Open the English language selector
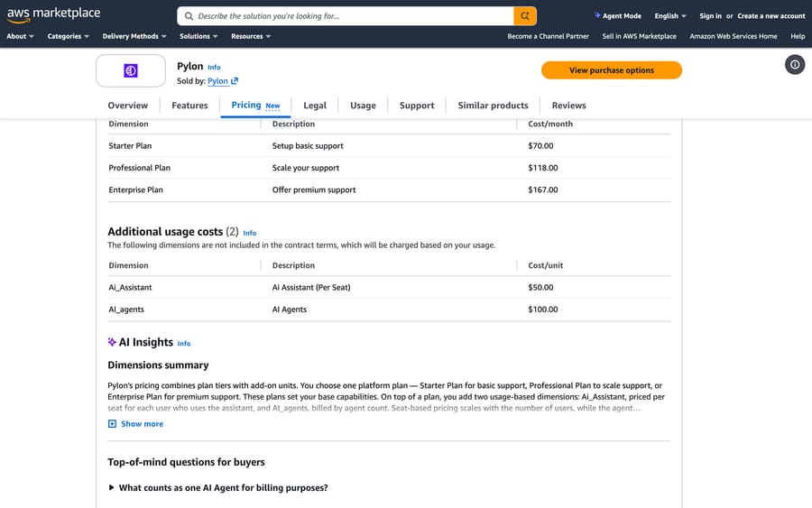The width and height of the screenshot is (812, 508). [670, 16]
